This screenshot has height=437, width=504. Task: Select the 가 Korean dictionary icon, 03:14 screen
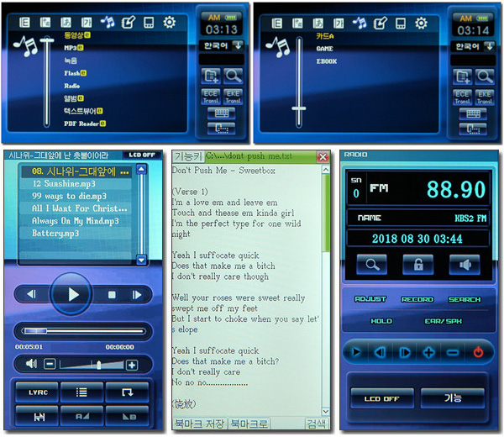[x=339, y=24]
